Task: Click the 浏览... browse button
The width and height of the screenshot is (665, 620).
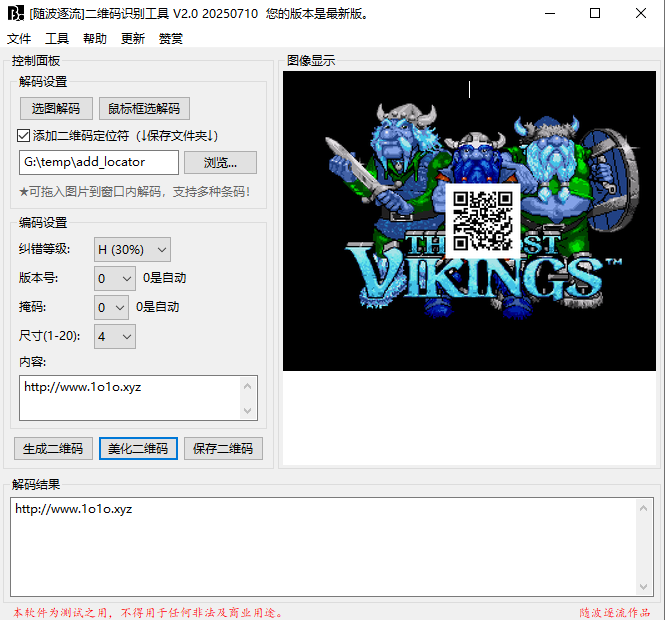Action: coord(220,162)
